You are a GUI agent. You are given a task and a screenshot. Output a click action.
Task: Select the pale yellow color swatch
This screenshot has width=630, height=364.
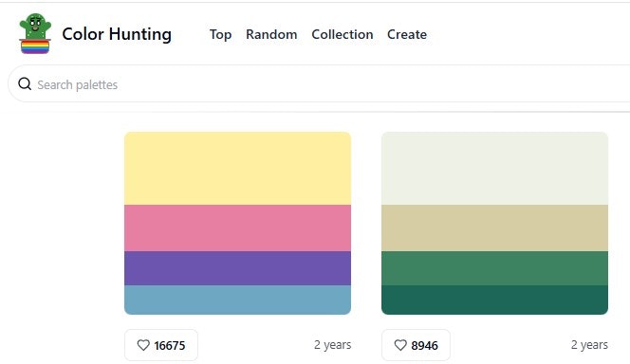pyautogui.click(x=237, y=168)
